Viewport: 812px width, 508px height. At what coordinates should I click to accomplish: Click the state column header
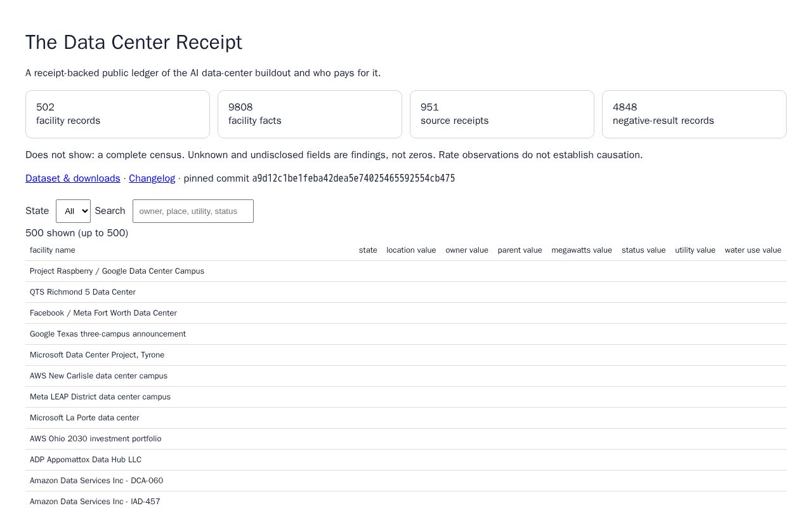[368, 250]
